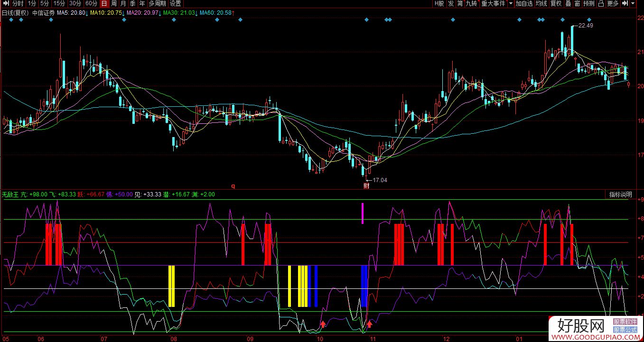Open the 设置 settings button
The height and width of the screenshot is (342, 644).
tap(176, 4)
